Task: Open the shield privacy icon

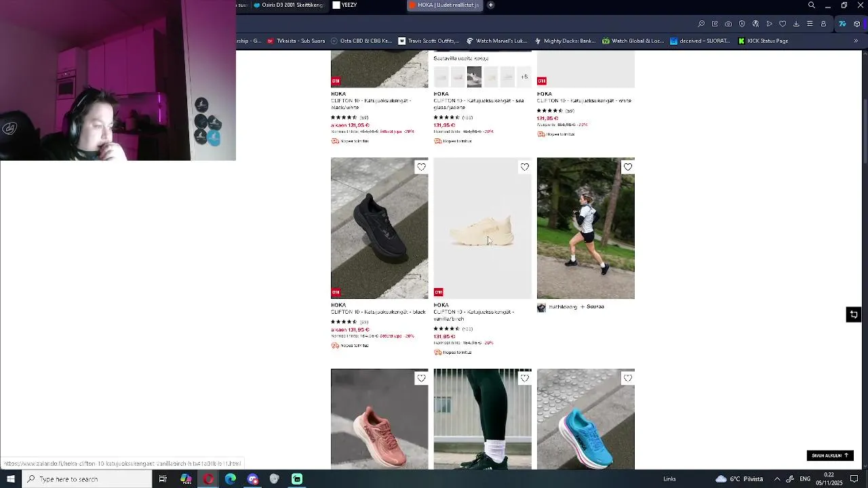Action: point(742,24)
